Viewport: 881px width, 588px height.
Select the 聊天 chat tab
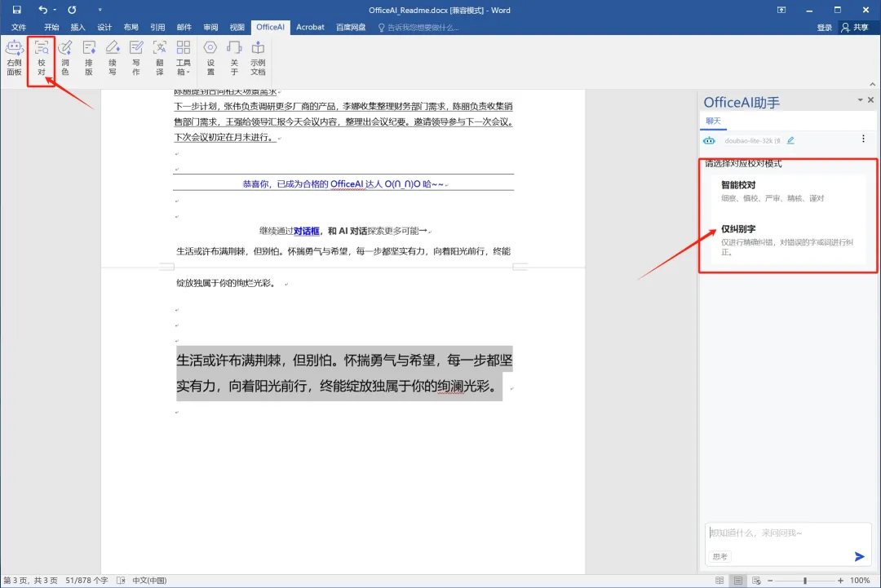714,121
